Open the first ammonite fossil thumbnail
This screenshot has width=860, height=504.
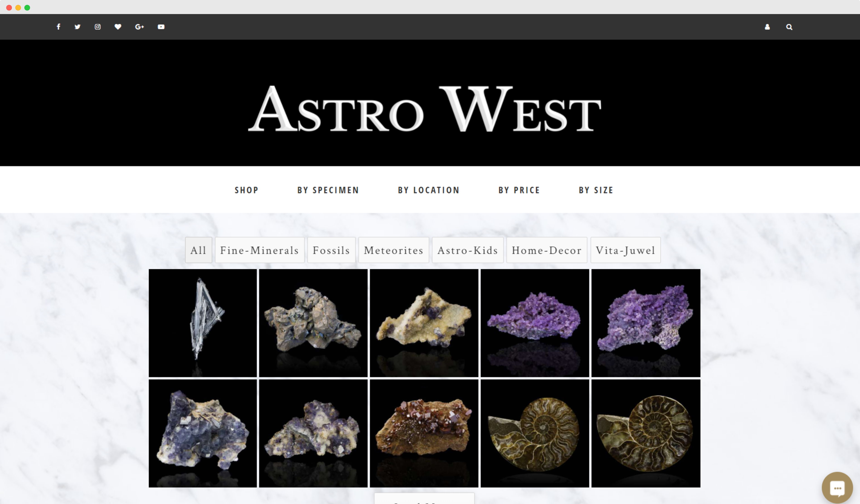[535, 433]
